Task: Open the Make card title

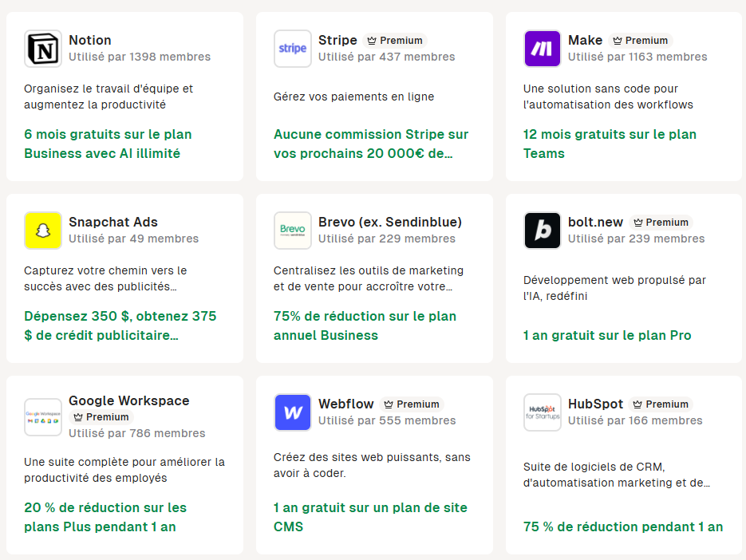Action: pos(585,40)
